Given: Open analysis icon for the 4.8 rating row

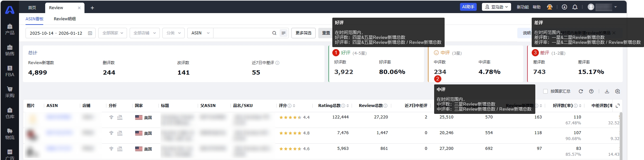Looking at the screenshot, I should 111,133.
